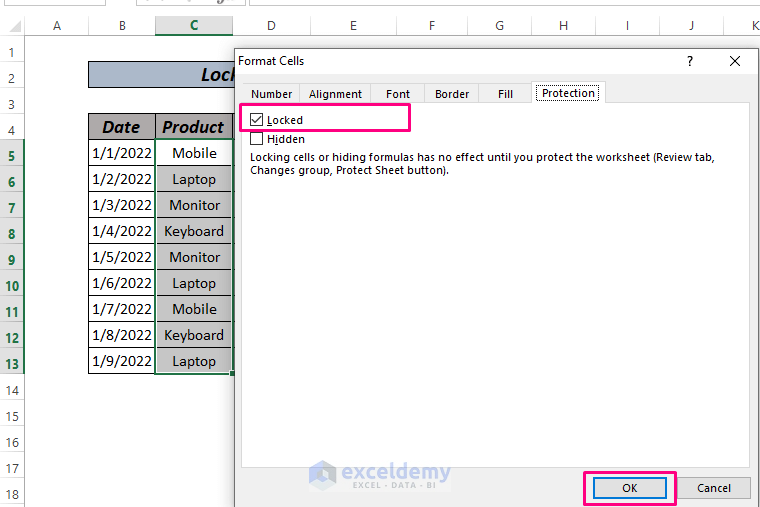Screen dimensions: 760x507
Task: Select the Border tab
Action: [452, 94]
